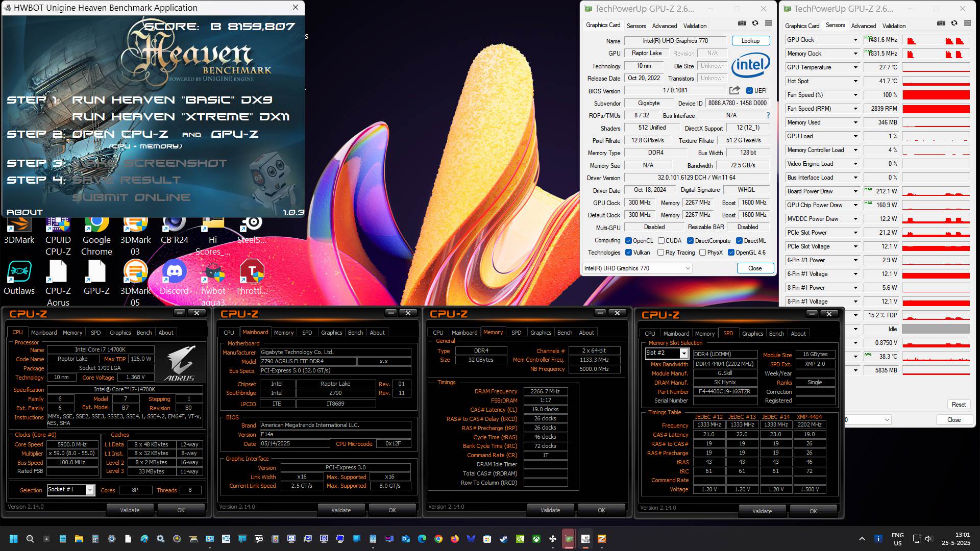Open Graphics tab in CPU-Z Mainboard window
The height and width of the screenshot is (551, 980).
(x=331, y=333)
